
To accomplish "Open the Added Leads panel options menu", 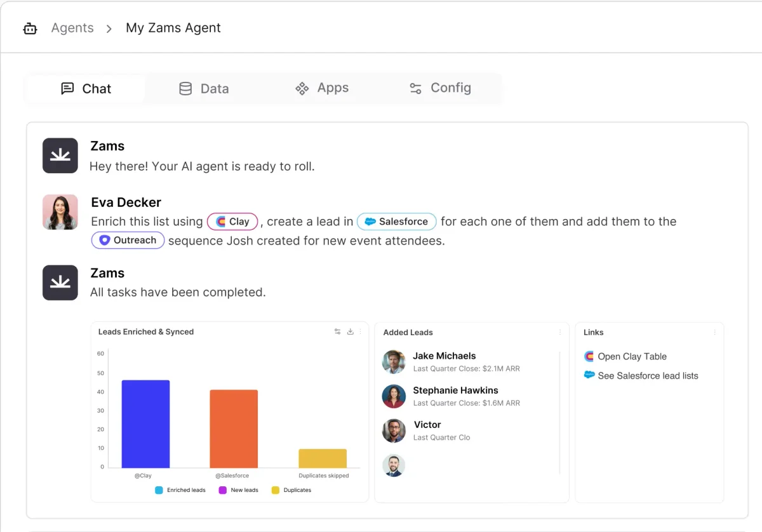I will tap(559, 332).
